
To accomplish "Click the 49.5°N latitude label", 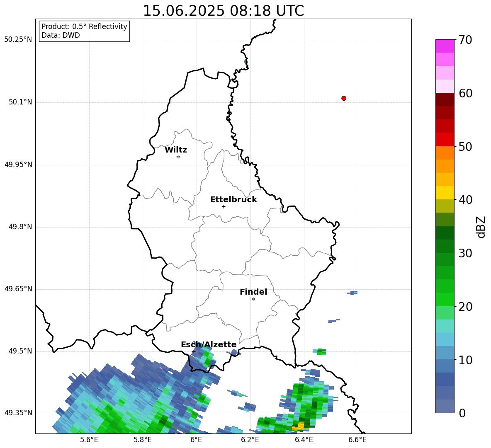I will [x=20, y=351].
